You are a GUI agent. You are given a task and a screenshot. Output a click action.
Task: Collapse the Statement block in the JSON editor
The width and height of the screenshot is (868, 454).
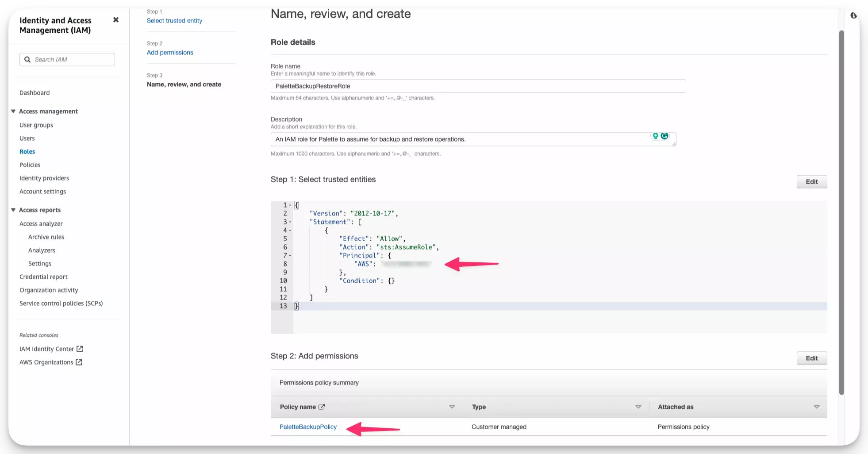[x=289, y=222]
